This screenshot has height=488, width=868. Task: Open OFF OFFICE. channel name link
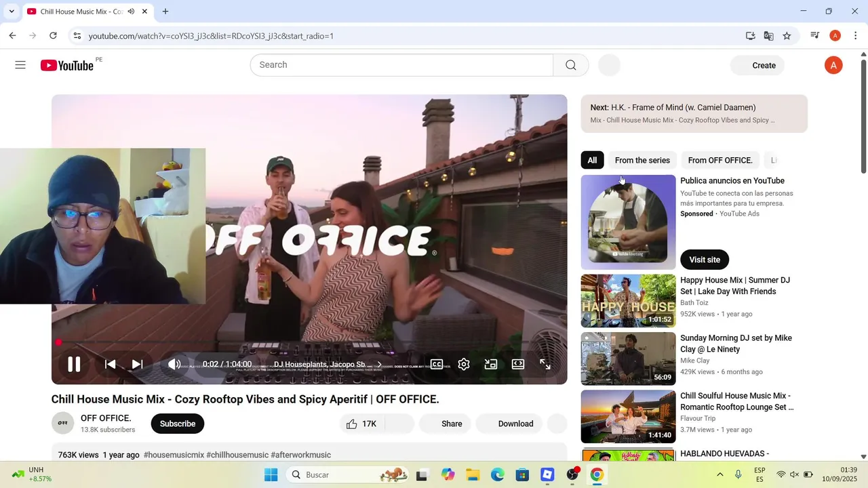point(106,418)
